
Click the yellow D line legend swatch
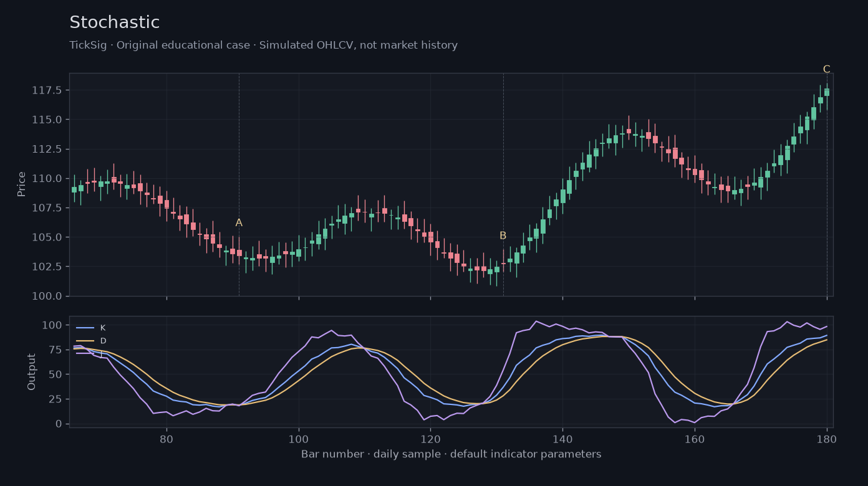[x=85, y=341]
